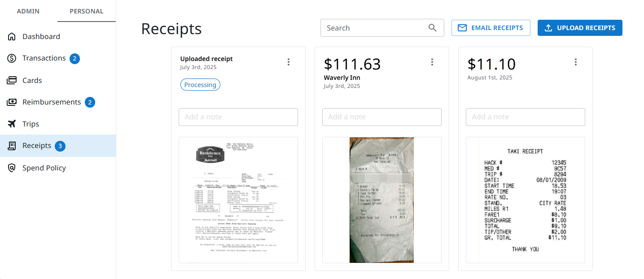Viewport: 644px width, 279px height.
Task: Open the $11.10 receipt options menu
Action: [576, 62]
